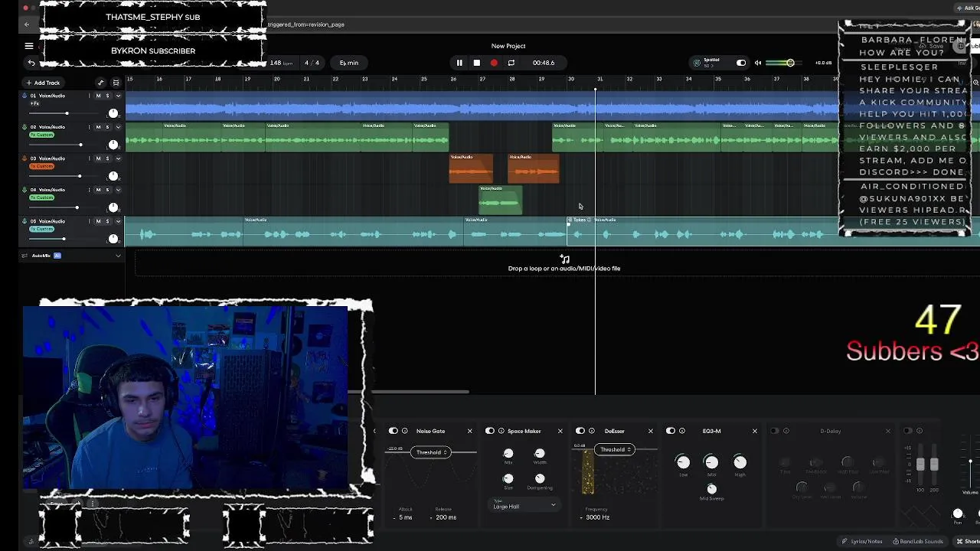The height and width of the screenshot is (551, 980).
Task: Open the BandLab Sounds panel
Action: point(918,541)
